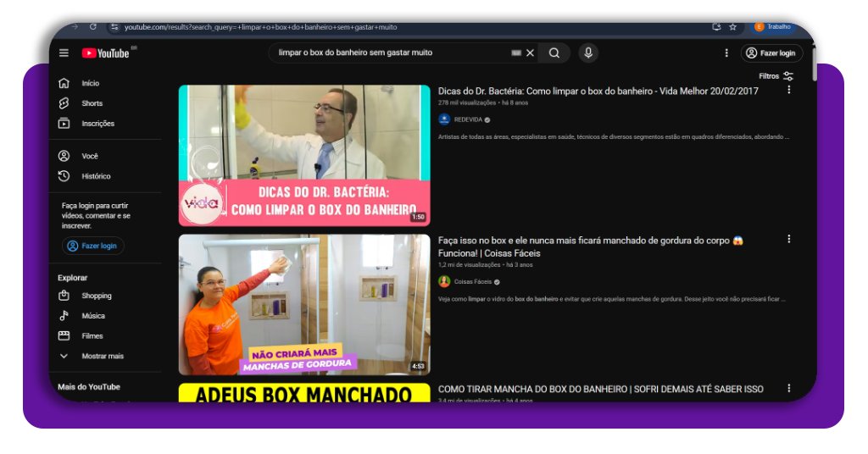Click the 1,2 mi de visualizações text
868x454 pixels.
[x=469, y=265]
